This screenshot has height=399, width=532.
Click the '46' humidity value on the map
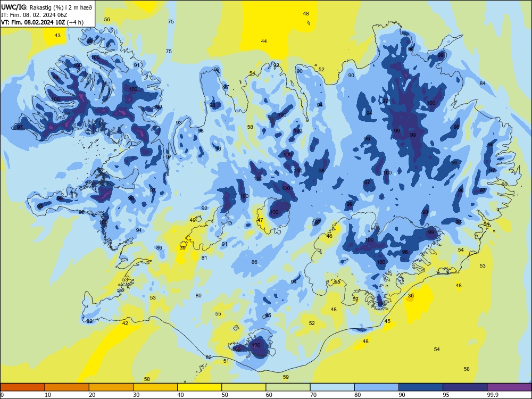tap(329, 236)
